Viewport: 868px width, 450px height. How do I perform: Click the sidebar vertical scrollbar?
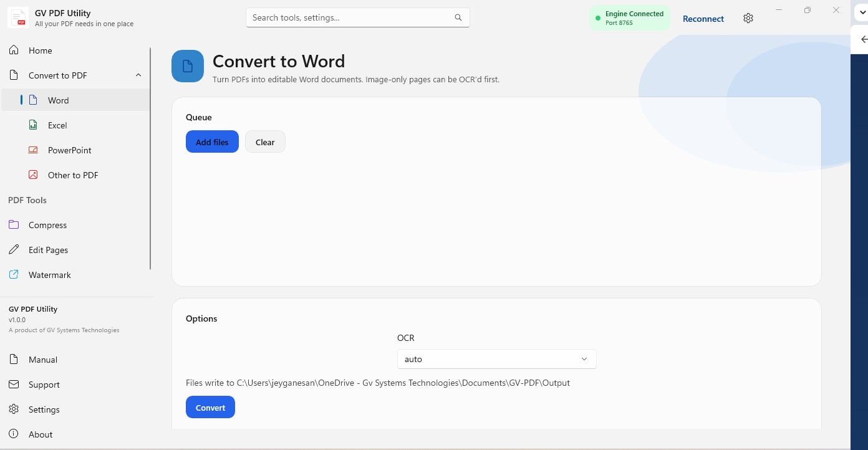point(150,159)
